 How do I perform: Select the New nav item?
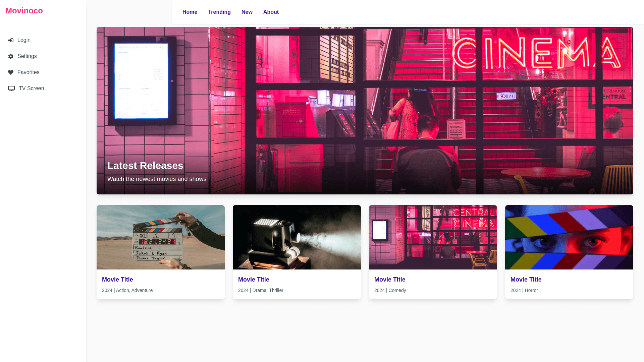(x=247, y=12)
